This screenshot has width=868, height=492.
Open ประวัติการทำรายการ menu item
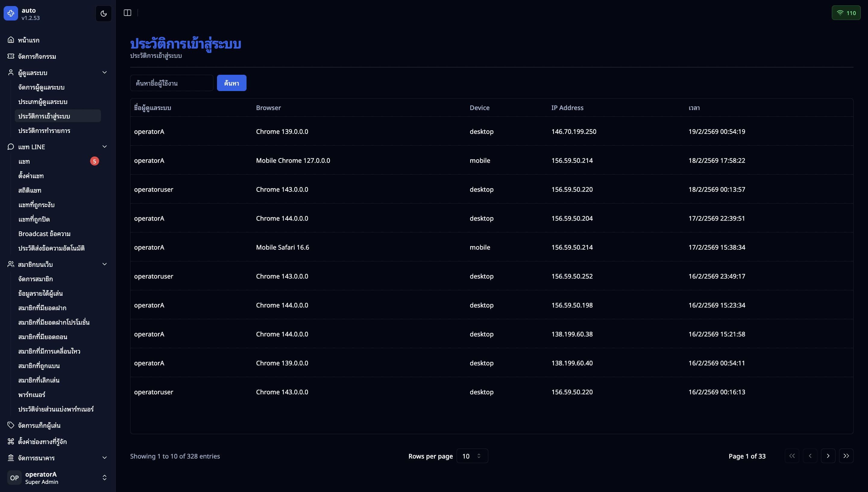(x=44, y=131)
